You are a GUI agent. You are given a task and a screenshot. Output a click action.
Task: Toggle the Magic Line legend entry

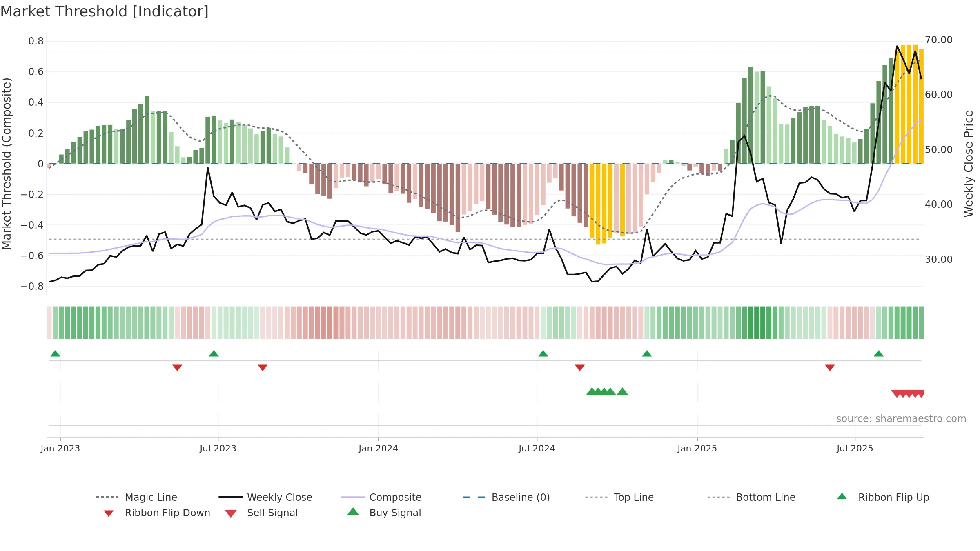pos(137,497)
